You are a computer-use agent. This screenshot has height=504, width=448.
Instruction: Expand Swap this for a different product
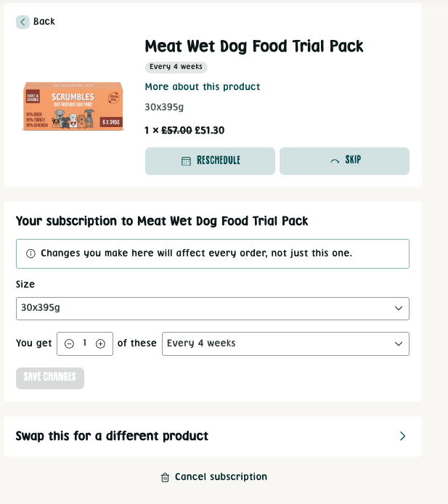(x=113, y=436)
